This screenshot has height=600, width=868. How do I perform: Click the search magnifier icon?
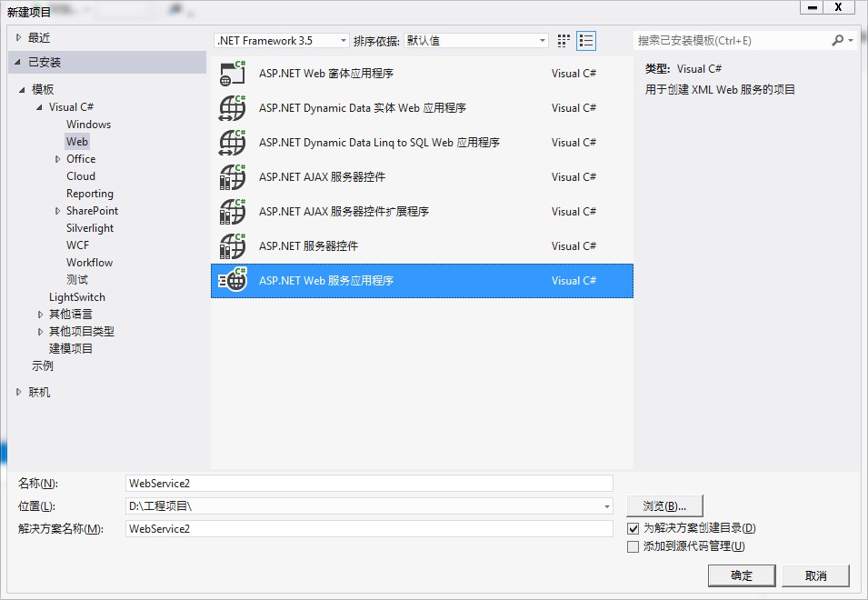click(x=838, y=40)
